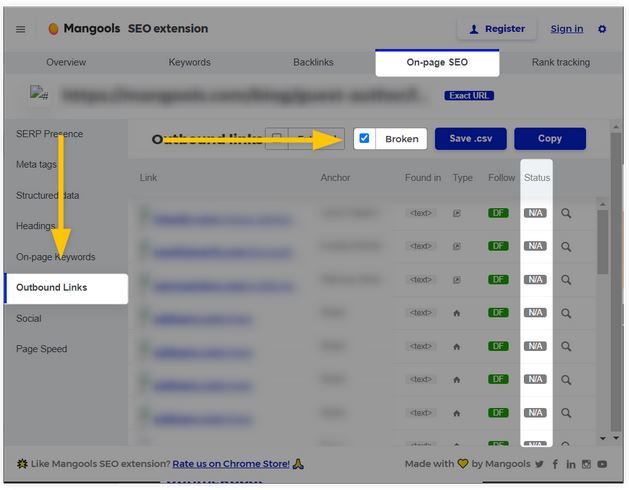
Task: Open Structured data section
Action: click(47, 195)
